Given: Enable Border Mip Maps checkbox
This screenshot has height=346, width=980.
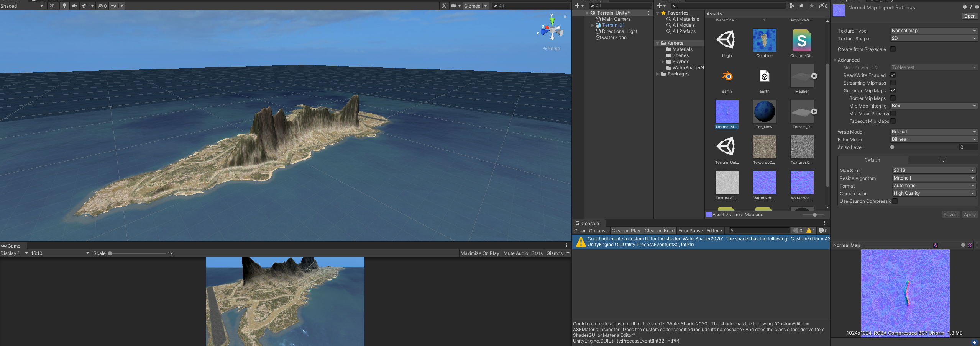Looking at the screenshot, I should click(893, 98).
